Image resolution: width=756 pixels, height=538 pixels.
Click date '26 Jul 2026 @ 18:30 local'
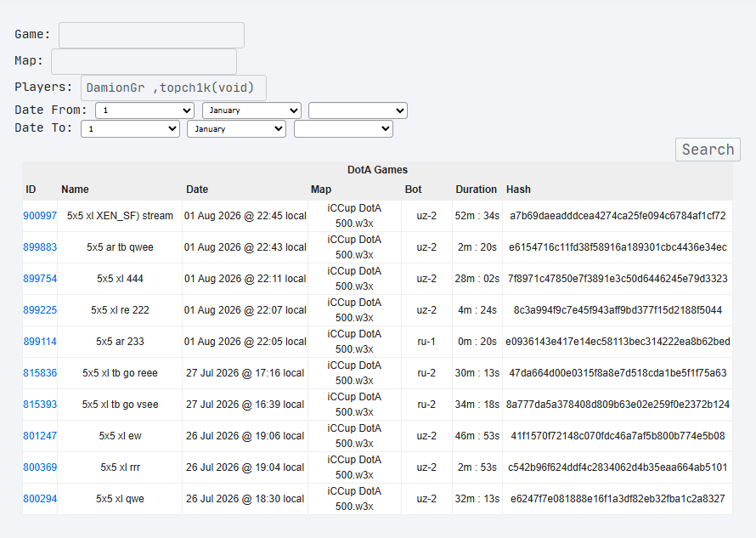coord(245,498)
